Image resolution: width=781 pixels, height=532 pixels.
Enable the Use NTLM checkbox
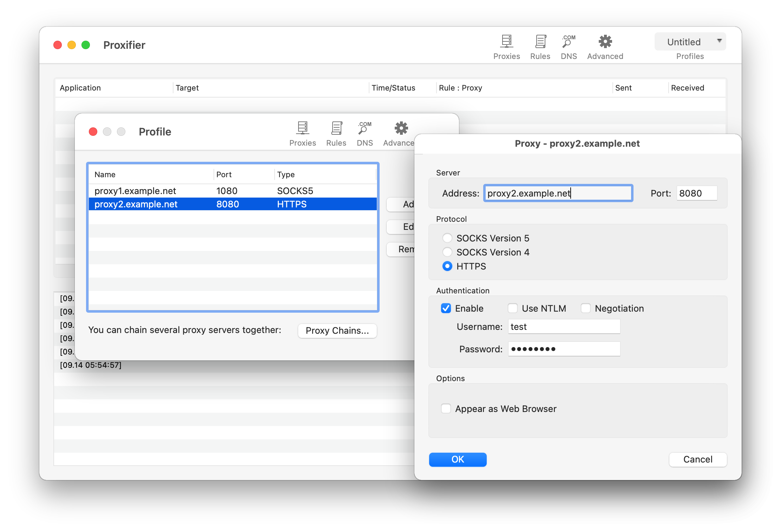click(512, 308)
